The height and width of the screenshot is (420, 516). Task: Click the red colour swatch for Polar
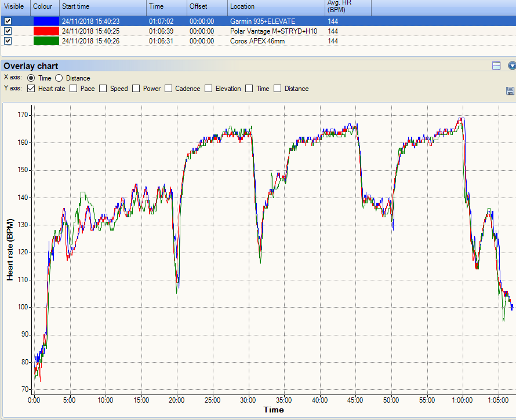click(46, 31)
